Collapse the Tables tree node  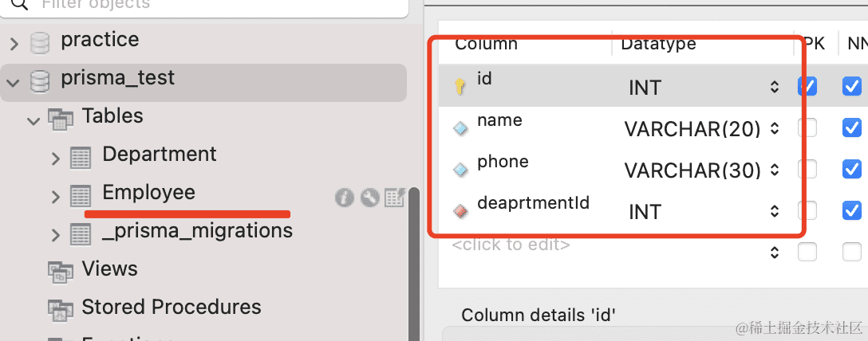(34, 120)
